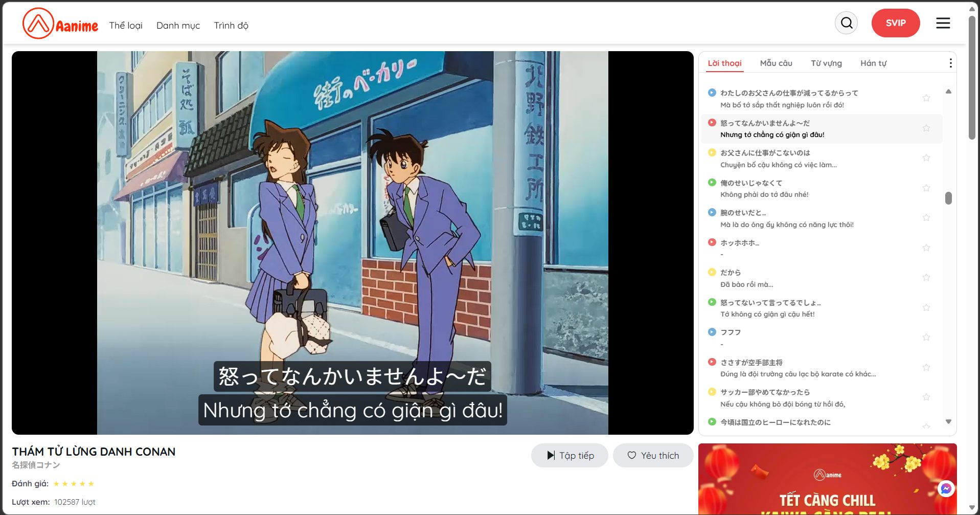Click the Aanime logo icon

tap(38, 24)
